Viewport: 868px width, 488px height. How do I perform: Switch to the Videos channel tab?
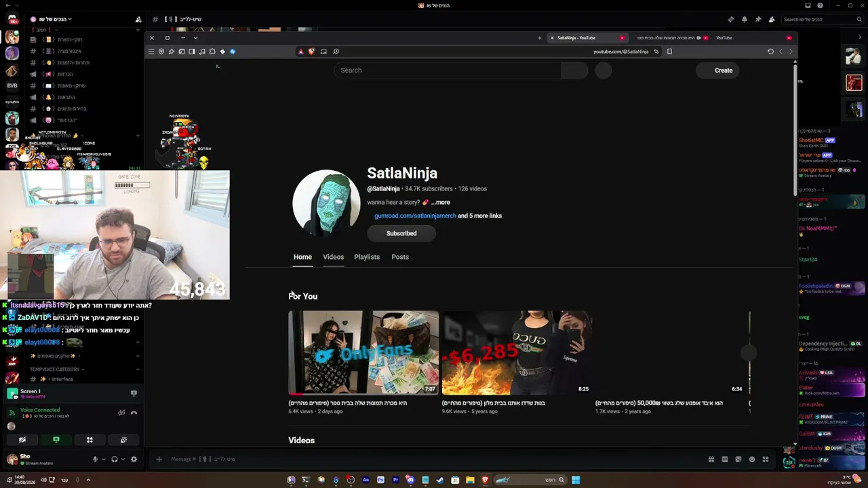tap(333, 257)
